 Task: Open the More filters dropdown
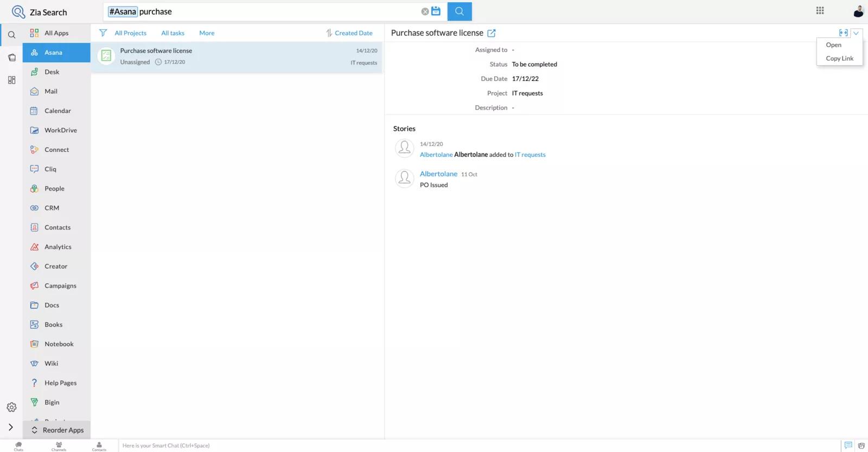(207, 33)
